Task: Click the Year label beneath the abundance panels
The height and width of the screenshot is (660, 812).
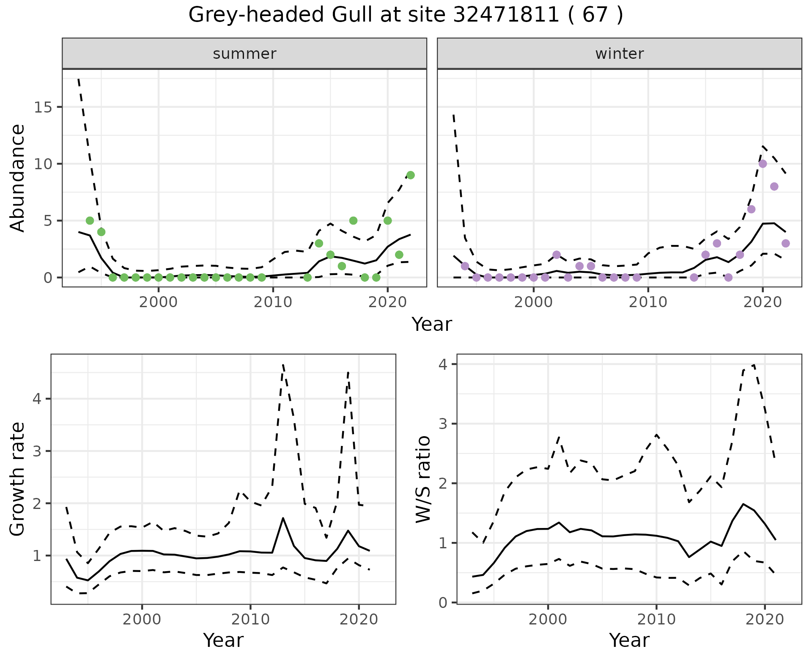Action: point(431,324)
